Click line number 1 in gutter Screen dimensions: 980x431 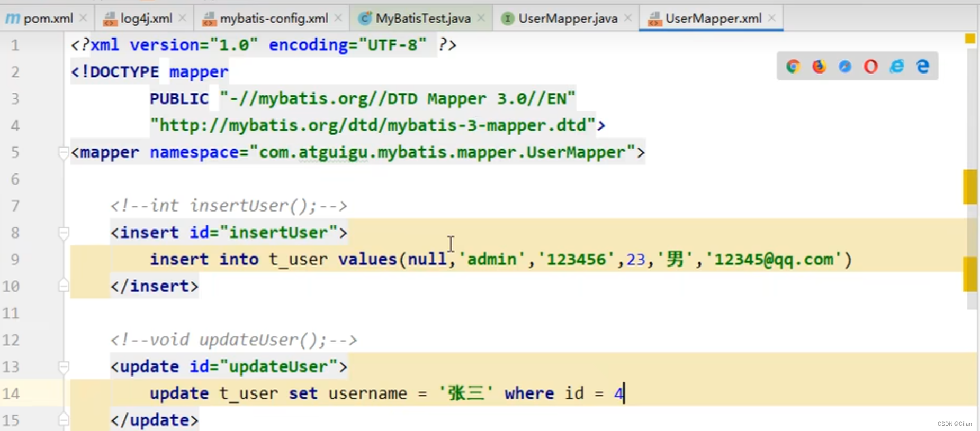click(15, 45)
